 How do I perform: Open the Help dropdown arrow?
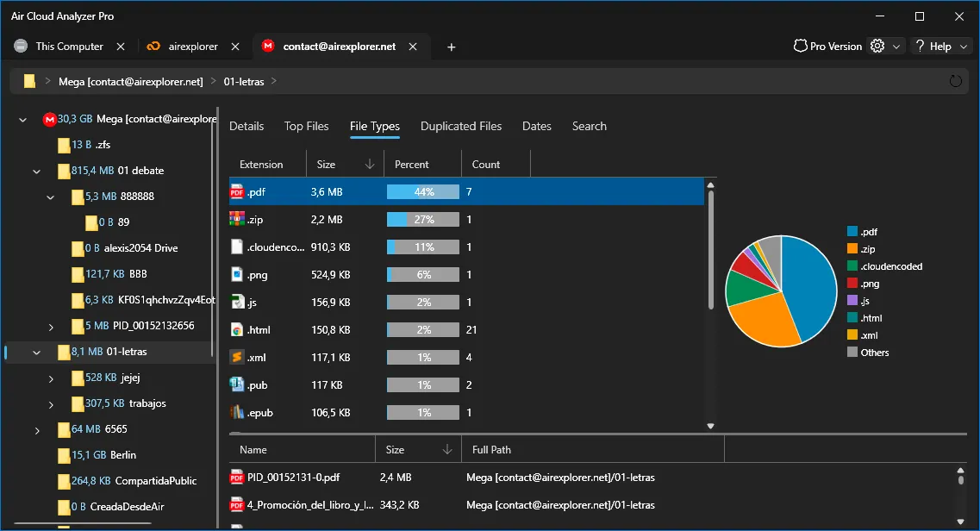[964, 47]
